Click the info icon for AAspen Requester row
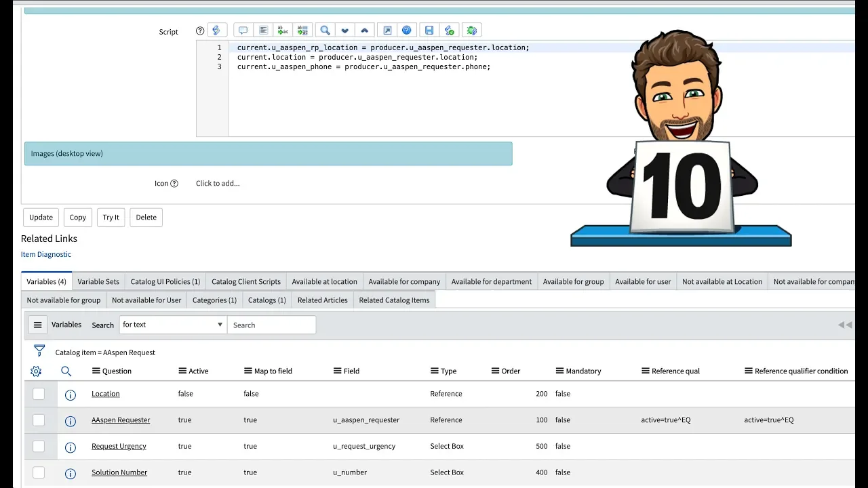 click(x=70, y=421)
